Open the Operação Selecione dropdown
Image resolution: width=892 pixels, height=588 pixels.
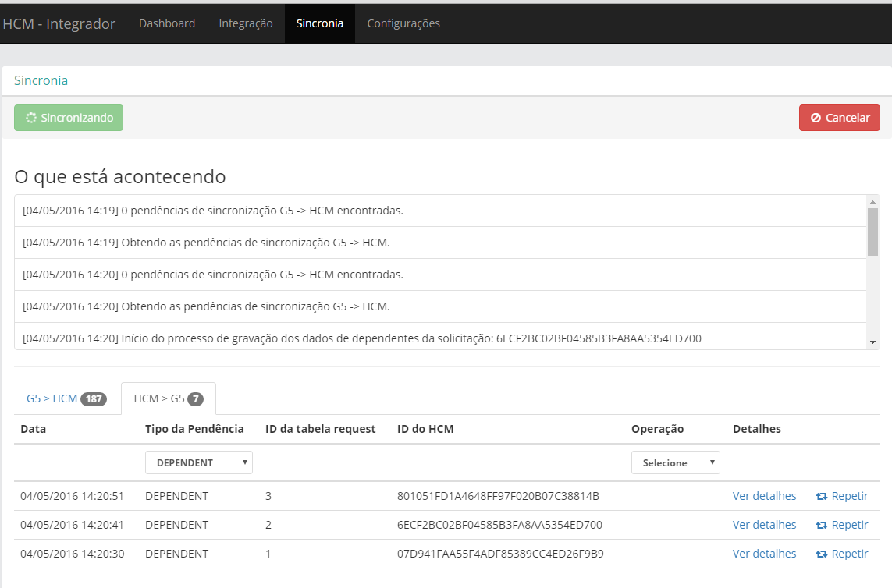(x=675, y=462)
